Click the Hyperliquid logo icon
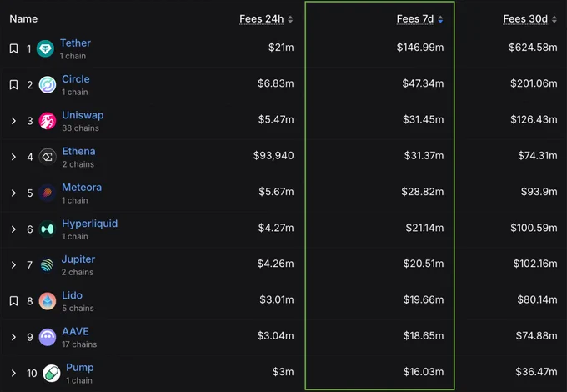The width and height of the screenshot is (567, 392). tap(48, 229)
